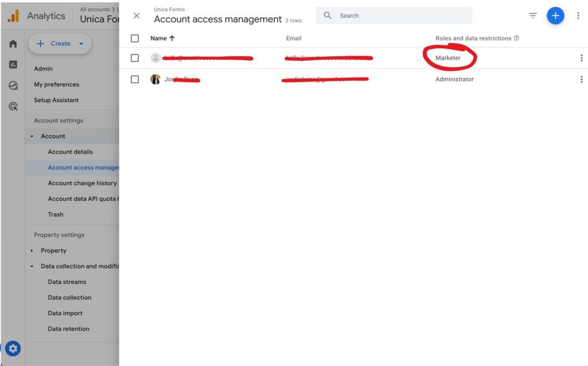Viewport: 588px width, 366px height.
Task: Open the Reports bar-chart icon
Action: tap(13, 65)
